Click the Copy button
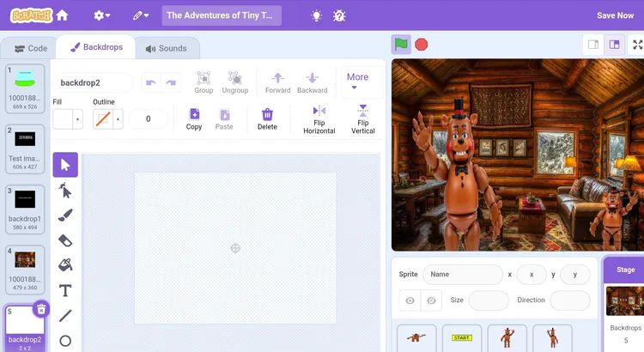The width and height of the screenshot is (644, 352). (194, 119)
